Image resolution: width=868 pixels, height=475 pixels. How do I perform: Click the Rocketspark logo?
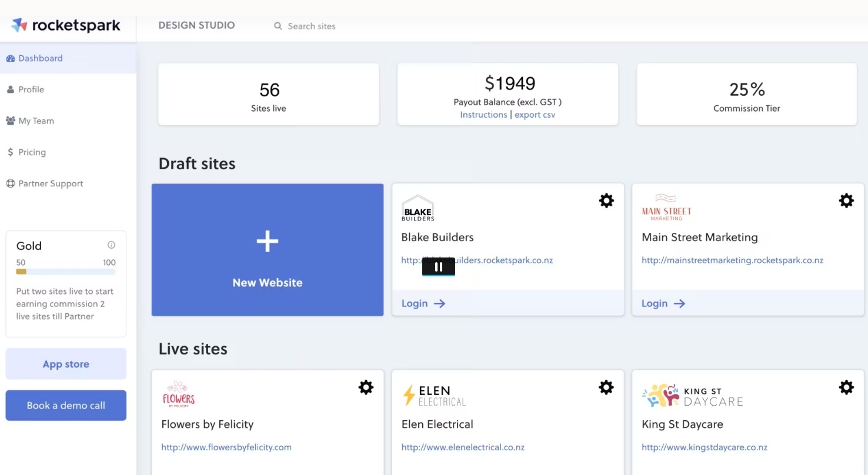pos(66,25)
